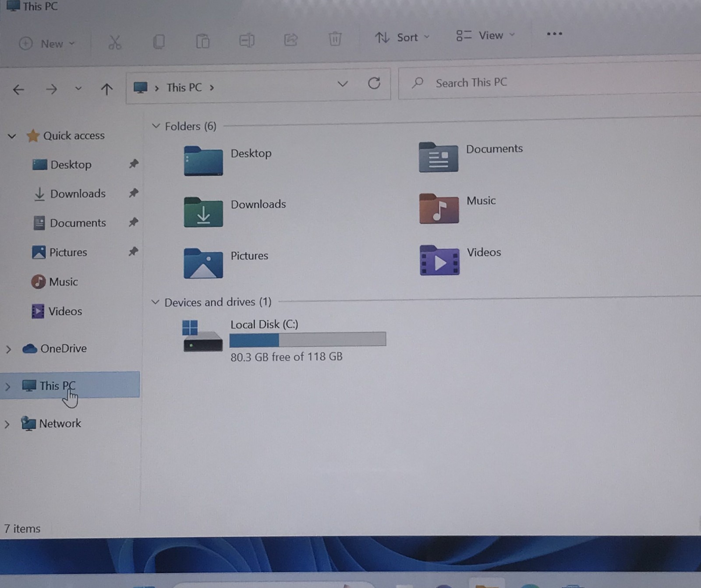Click the 'Downloads' label in main pane

(258, 204)
